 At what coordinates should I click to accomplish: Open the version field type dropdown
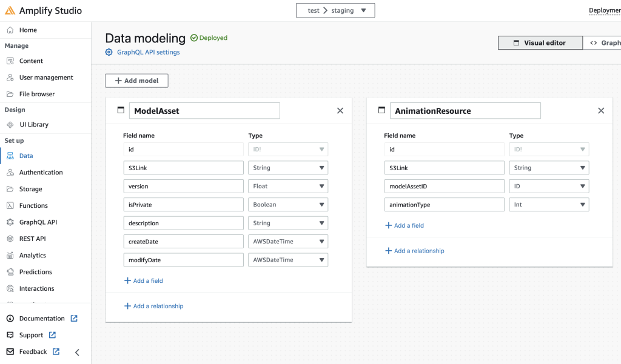[287, 186]
